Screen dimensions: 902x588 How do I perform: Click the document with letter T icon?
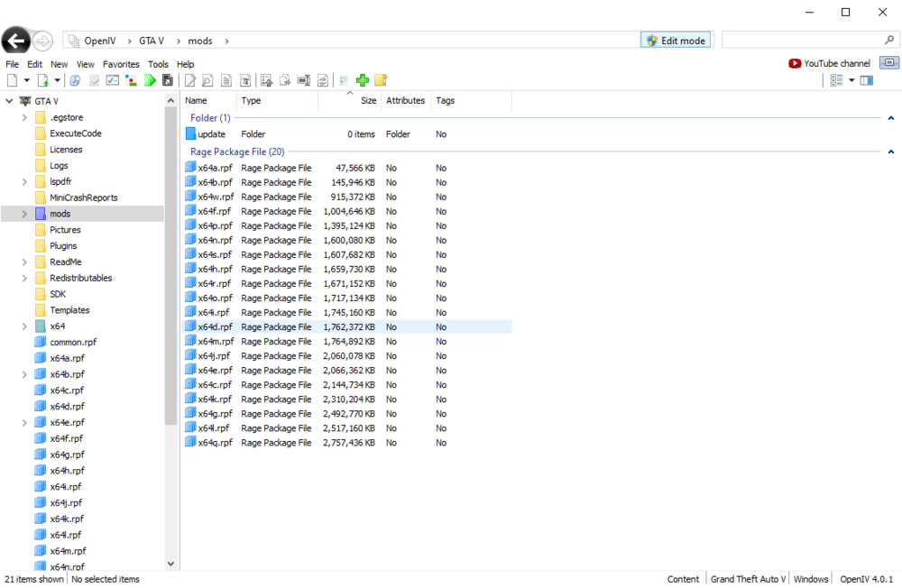pyautogui.click(x=245, y=80)
